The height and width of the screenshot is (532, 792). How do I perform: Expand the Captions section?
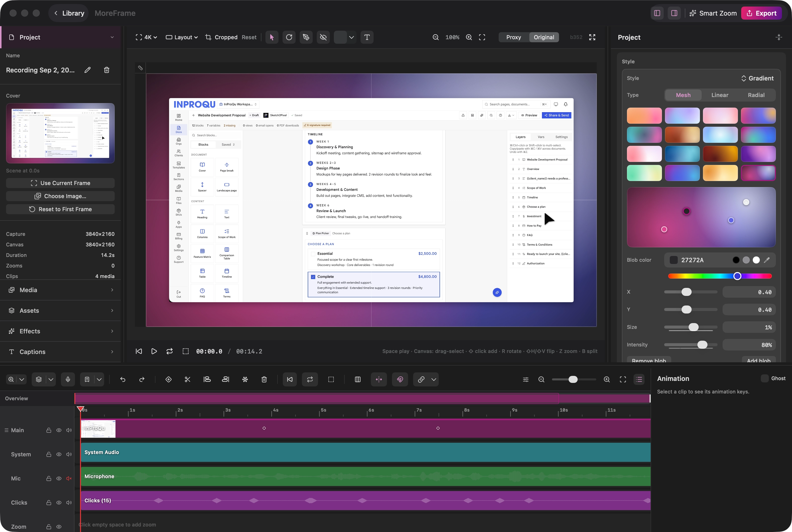60,352
